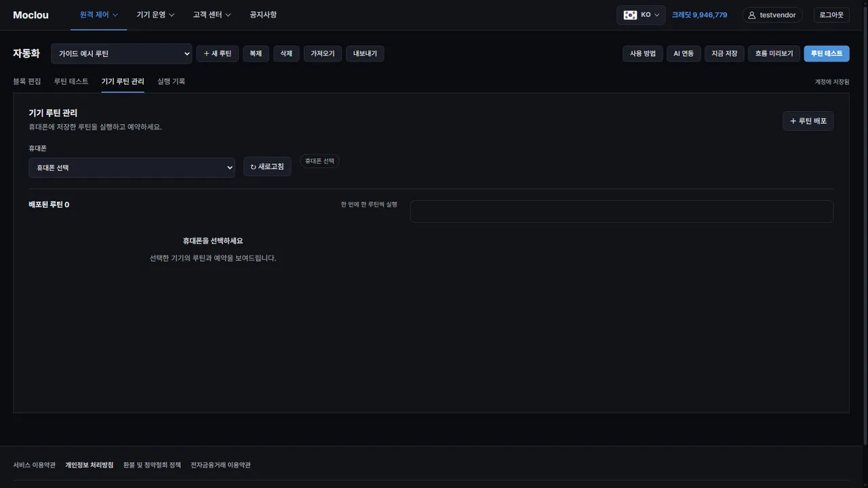
Task: Click the Korean flag icon
Action: coord(630,15)
